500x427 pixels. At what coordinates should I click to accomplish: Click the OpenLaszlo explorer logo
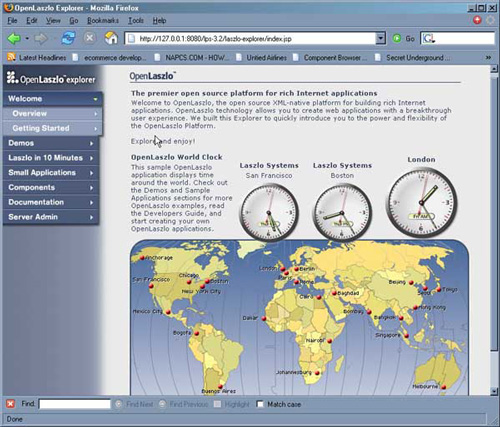(51, 78)
